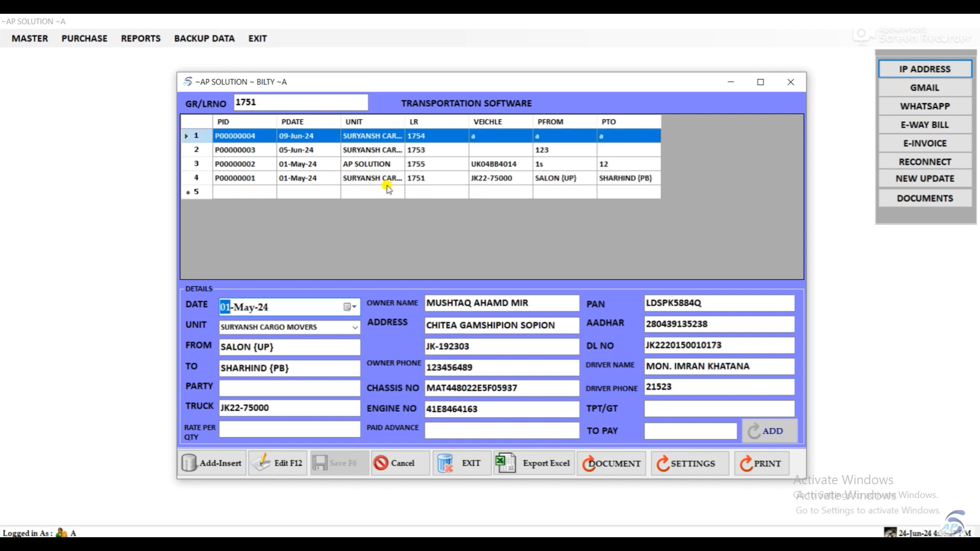980x551 pixels.
Task: Open the BACKUP DATA menu
Action: point(204,38)
